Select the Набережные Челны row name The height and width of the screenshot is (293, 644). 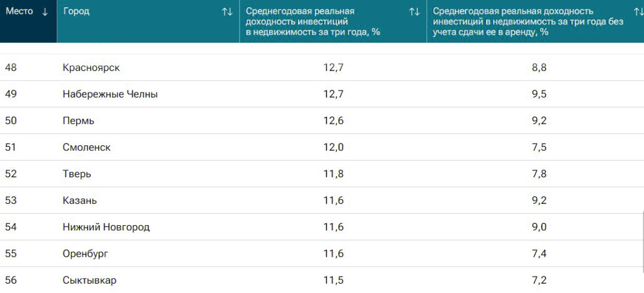[x=110, y=94]
